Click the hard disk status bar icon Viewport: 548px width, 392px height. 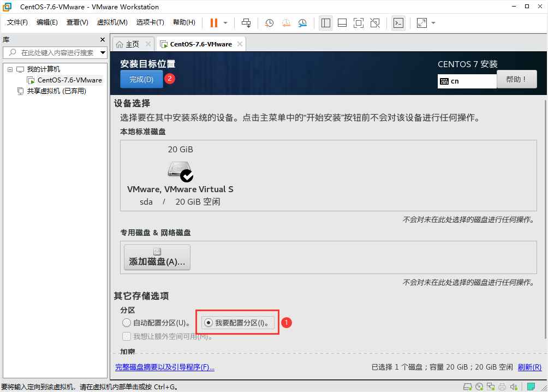coord(468,387)
